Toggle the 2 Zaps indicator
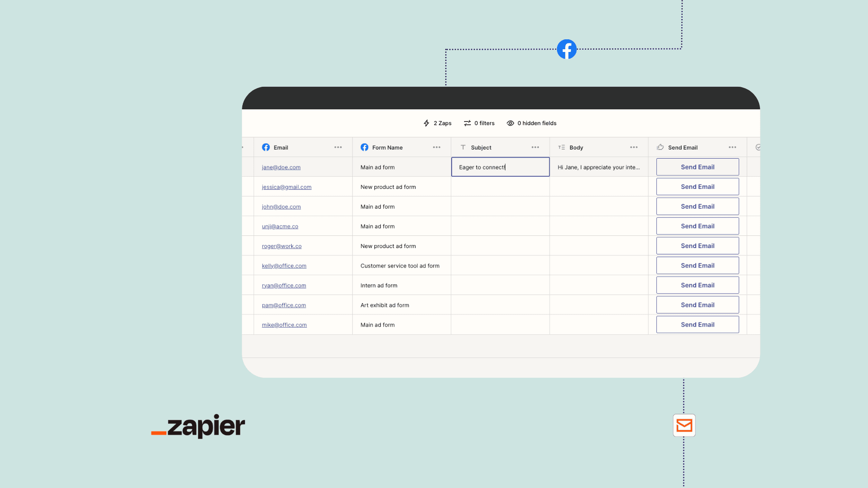868x488 pixels. 438,123
